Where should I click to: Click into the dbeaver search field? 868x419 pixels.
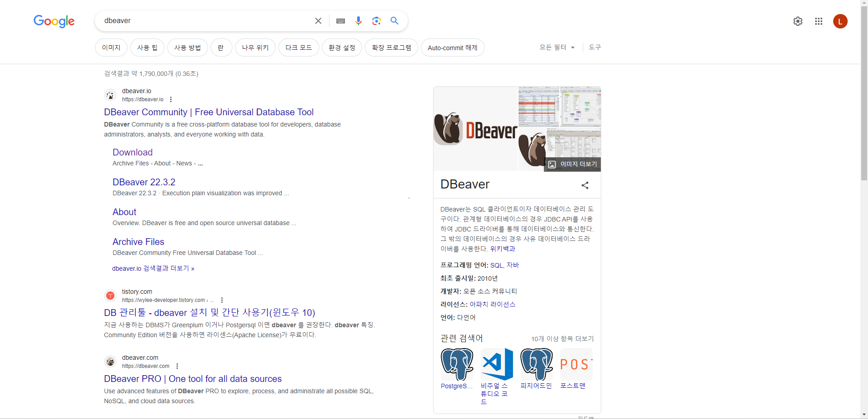point(206,21)
